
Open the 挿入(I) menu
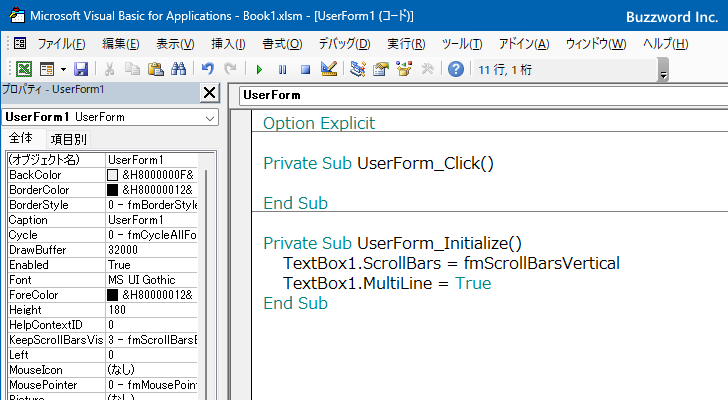(x=228, y=44)
